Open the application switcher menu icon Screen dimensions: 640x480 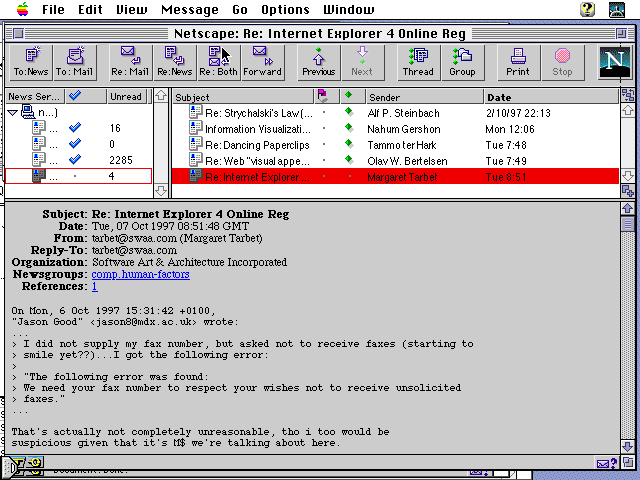point(617,9)
